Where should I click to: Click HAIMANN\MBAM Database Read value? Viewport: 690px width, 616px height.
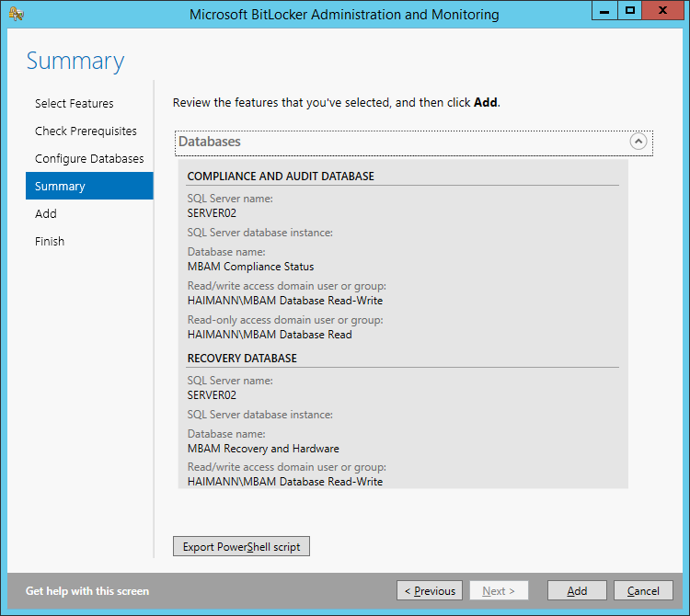pos(270,335)
